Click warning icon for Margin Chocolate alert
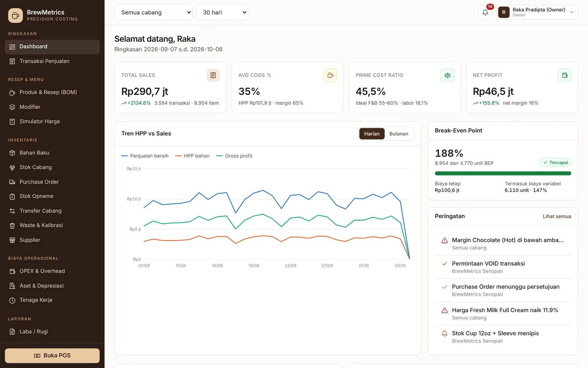 [x=444, y=240]
